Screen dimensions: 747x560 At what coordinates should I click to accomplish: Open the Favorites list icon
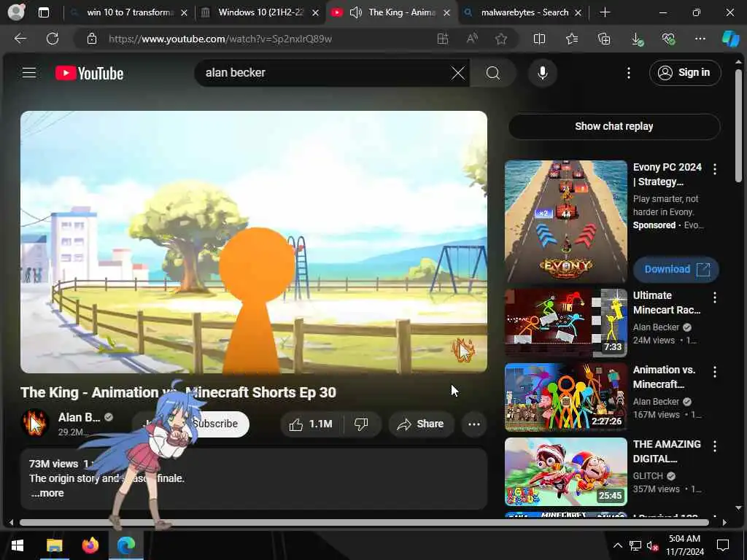tap(572, 39)
